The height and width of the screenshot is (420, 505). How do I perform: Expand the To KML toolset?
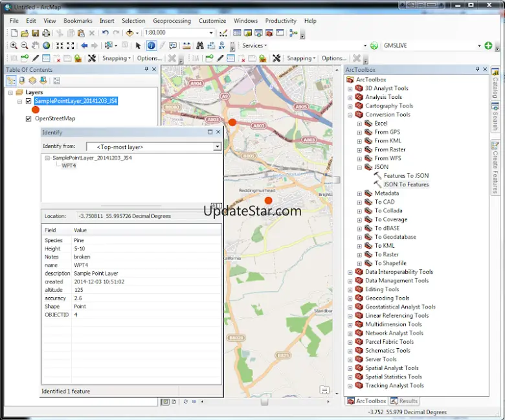pos(359,246)
